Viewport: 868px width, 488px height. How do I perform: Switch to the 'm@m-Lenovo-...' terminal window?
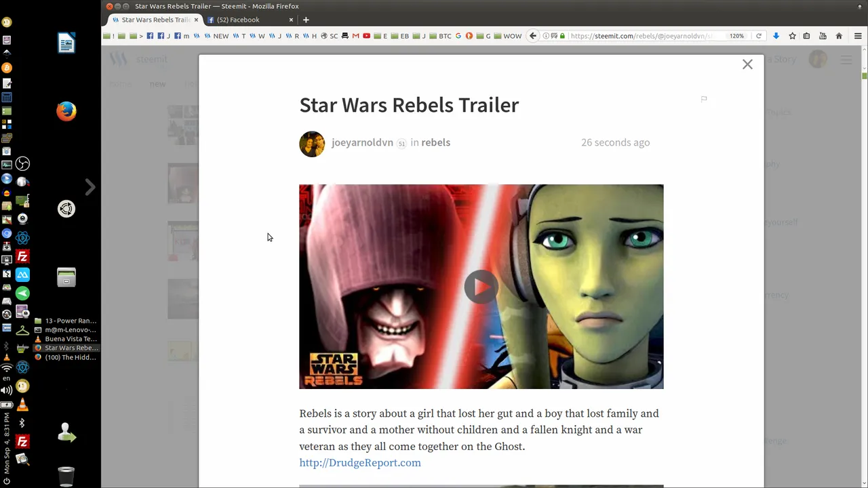(66, 329)
